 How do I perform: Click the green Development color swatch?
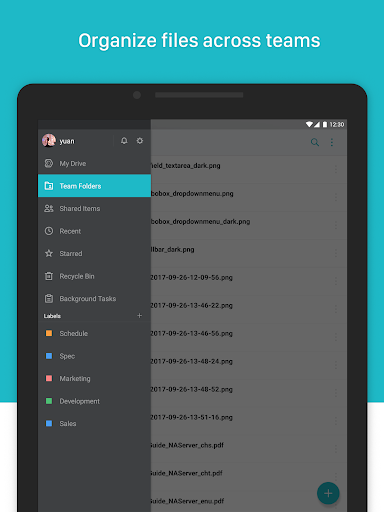[49, 401]
